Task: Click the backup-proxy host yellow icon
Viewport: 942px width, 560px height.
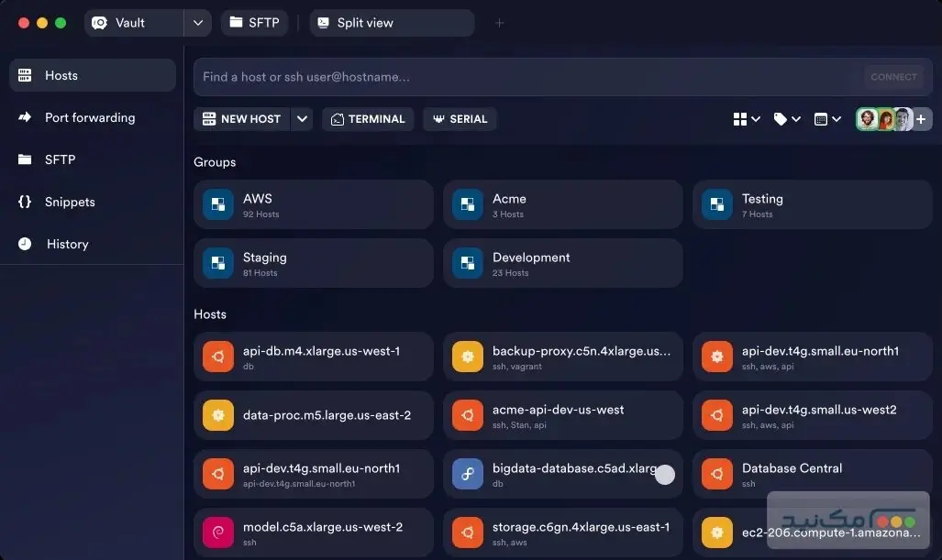Action: click(x=468, y=357)
